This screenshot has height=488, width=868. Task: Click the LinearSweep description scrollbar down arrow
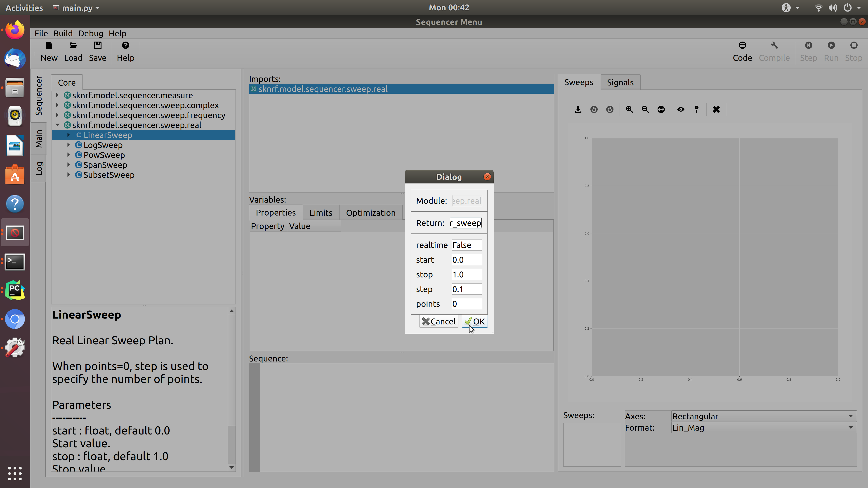pos(231,467)
